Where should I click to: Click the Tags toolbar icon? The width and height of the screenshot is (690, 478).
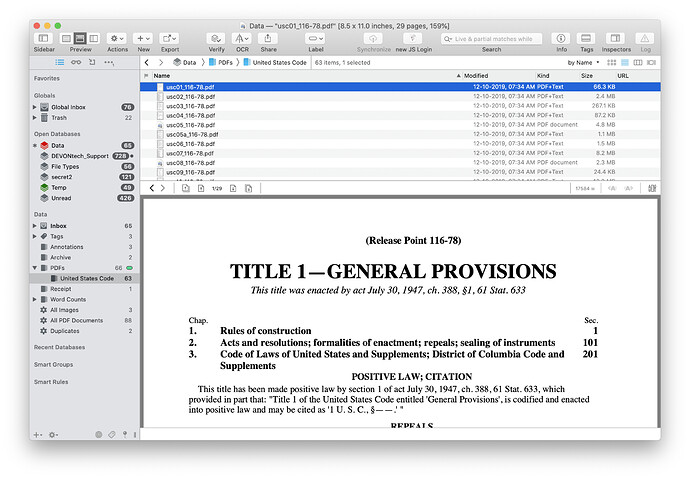pos(586,37)
